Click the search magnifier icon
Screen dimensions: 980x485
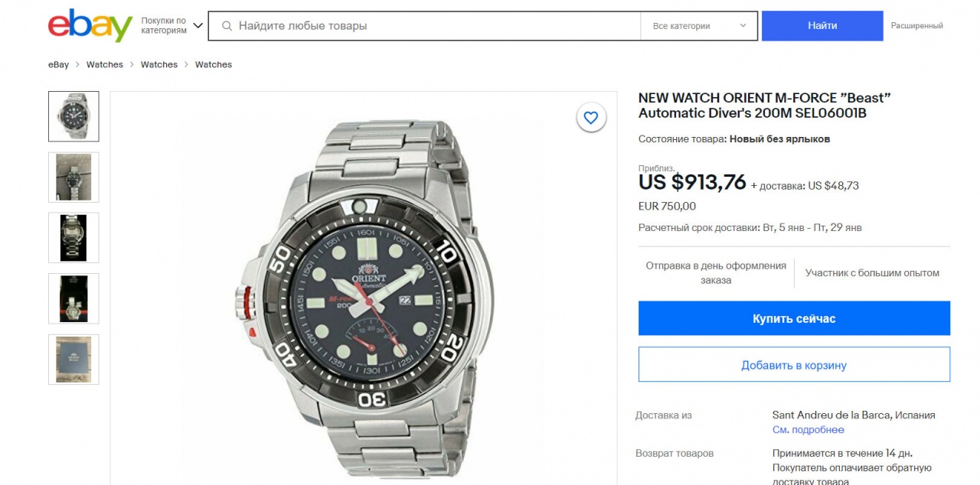(227, 26)
